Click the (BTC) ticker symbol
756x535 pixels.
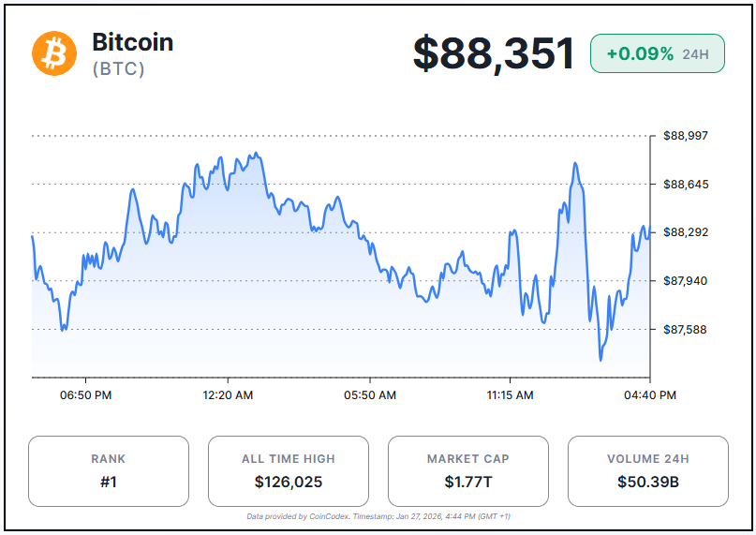[x=118, y=68]
